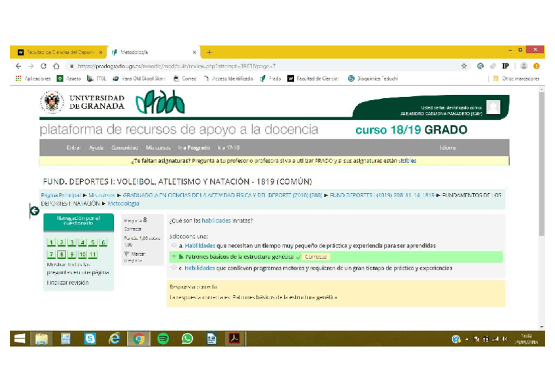The height and width of the screenshot is (392, 555).
Task: Click the Chrome reload page icon
Action: click(43, 66)
